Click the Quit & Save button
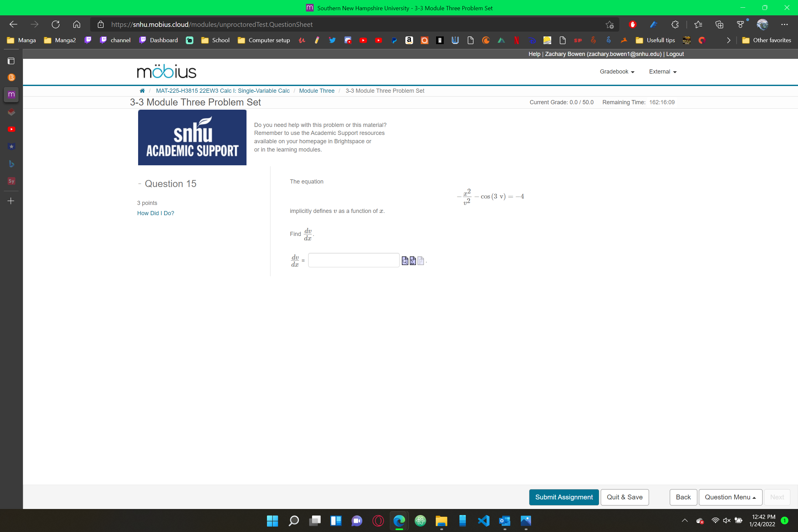798x532 pixels. coord(624,497)
